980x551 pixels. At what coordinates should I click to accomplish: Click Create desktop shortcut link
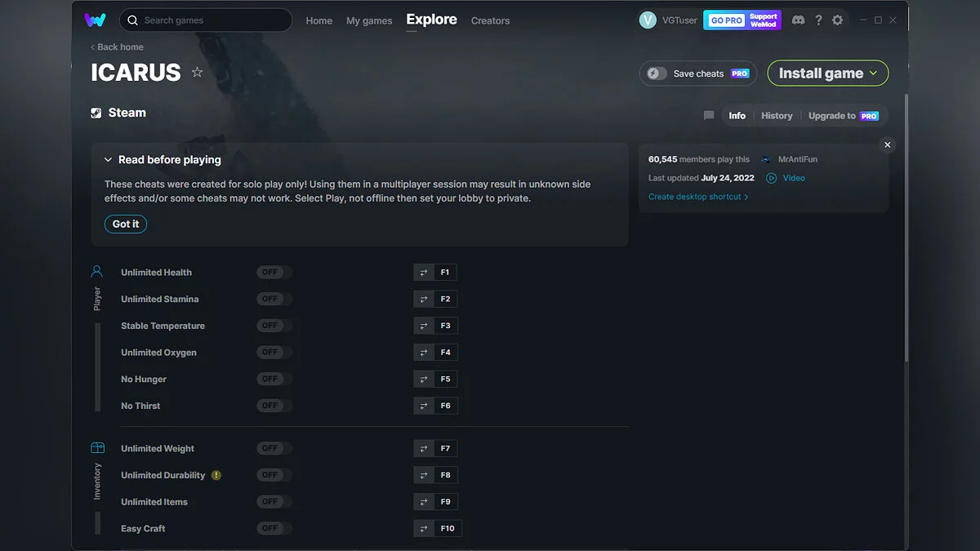pyautogui.click(x=697, y=197)
